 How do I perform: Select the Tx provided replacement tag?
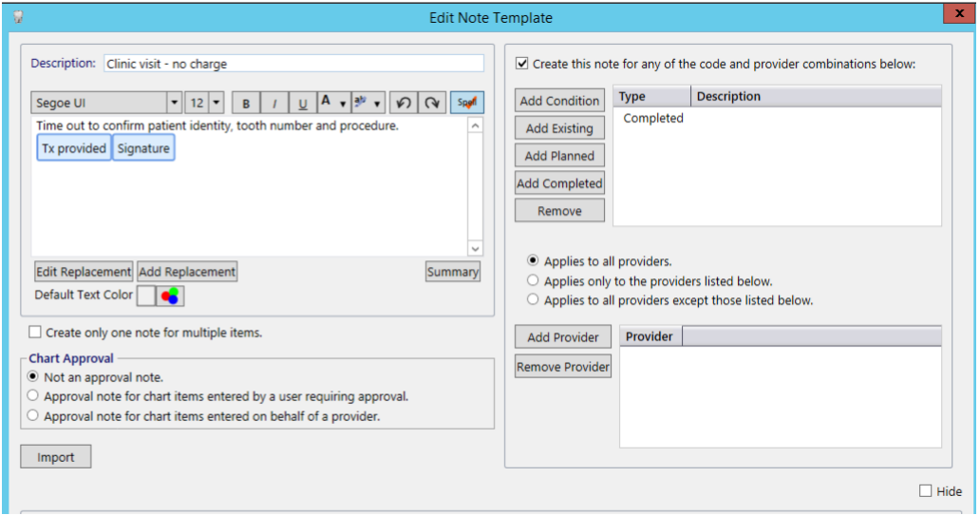(74, 149)
